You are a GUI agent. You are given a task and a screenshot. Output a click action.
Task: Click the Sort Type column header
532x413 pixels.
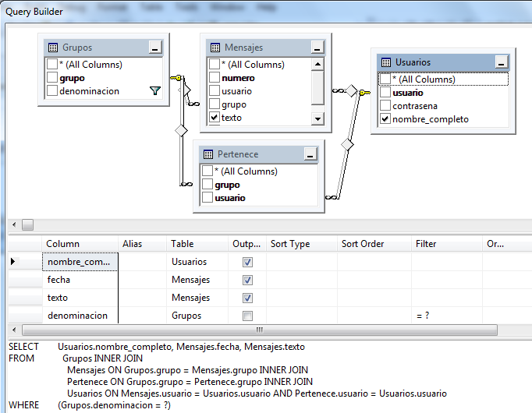tap(302, 244)
